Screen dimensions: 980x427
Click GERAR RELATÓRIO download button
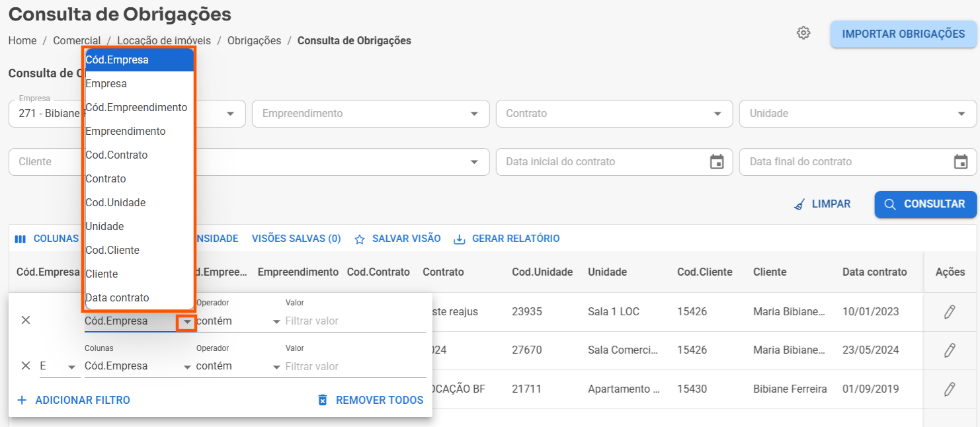pyautogui.click(x=507, y=239)
